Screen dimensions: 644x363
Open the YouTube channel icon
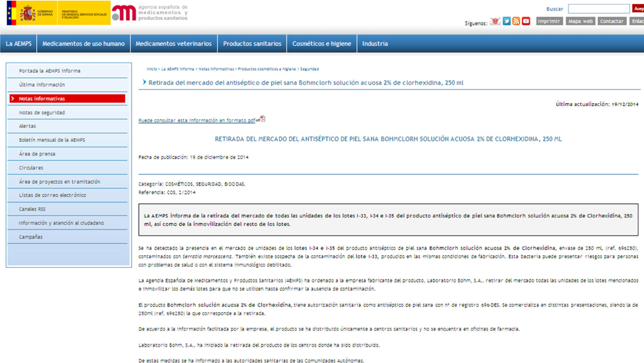526,21
